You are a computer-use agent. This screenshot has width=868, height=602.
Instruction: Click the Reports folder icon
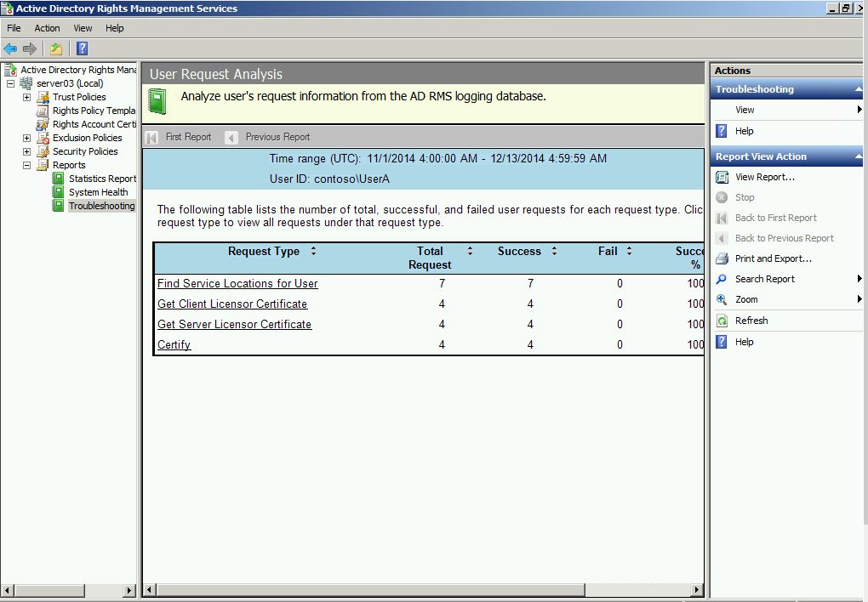tap(43, 165)
